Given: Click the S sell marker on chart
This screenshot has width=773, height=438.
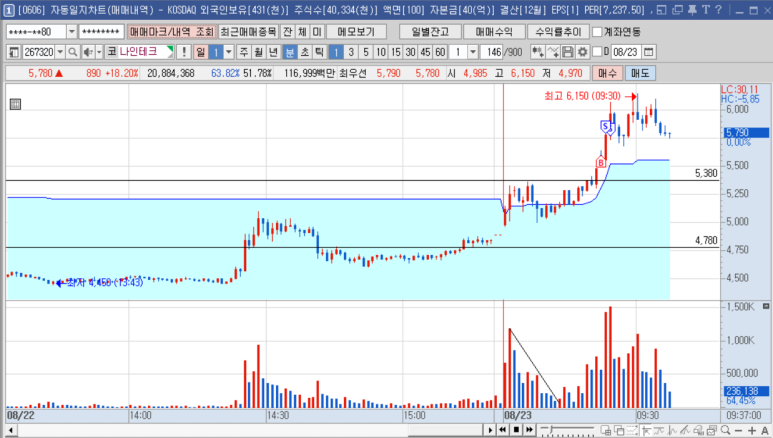Looking at the screenshot, I should (x=606, y=127).
